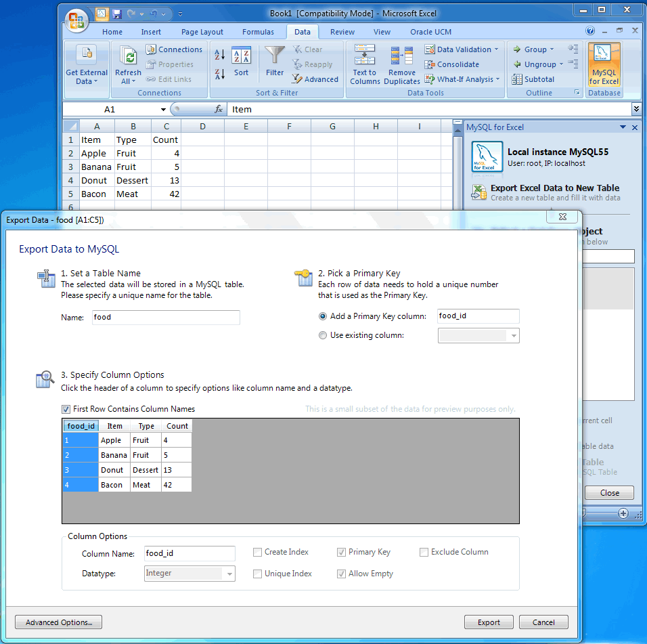Open the Datatype dropdown

230,574
